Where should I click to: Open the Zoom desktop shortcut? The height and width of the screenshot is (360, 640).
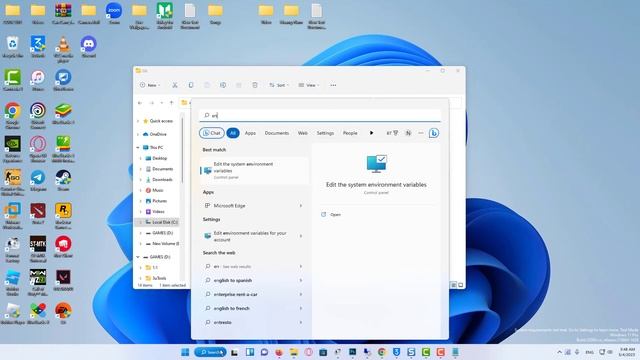tap(114, 13)
